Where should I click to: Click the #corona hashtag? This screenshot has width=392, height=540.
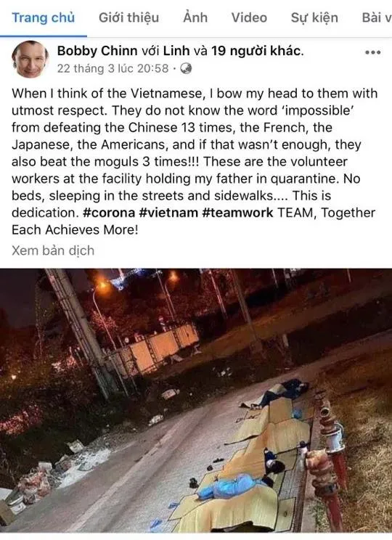point(109,213)
